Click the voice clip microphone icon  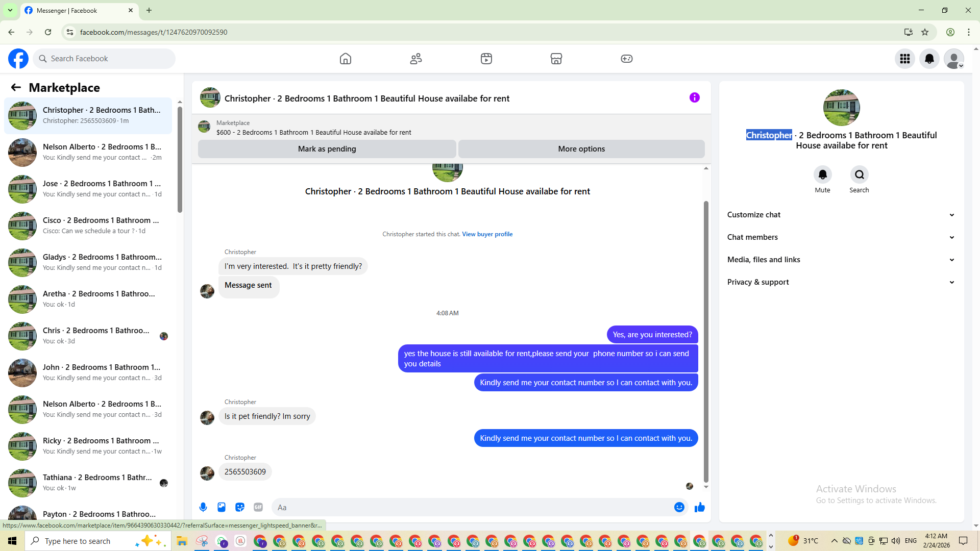click(203, 507)
